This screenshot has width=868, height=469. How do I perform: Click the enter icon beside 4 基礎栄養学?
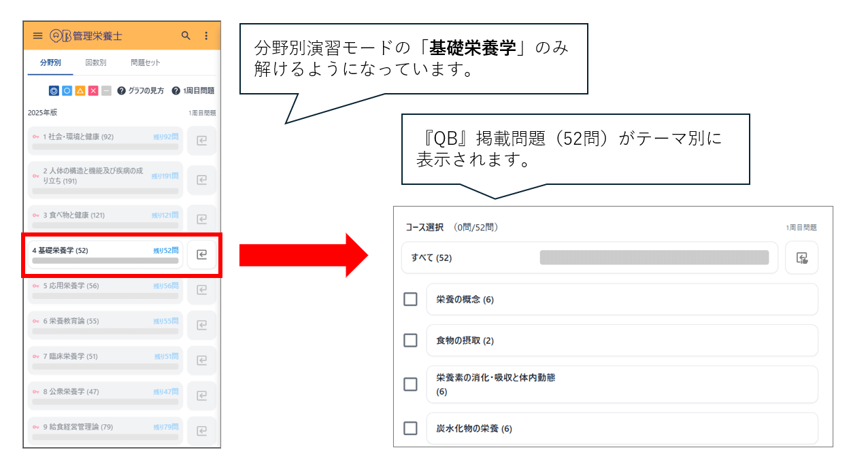201,255
